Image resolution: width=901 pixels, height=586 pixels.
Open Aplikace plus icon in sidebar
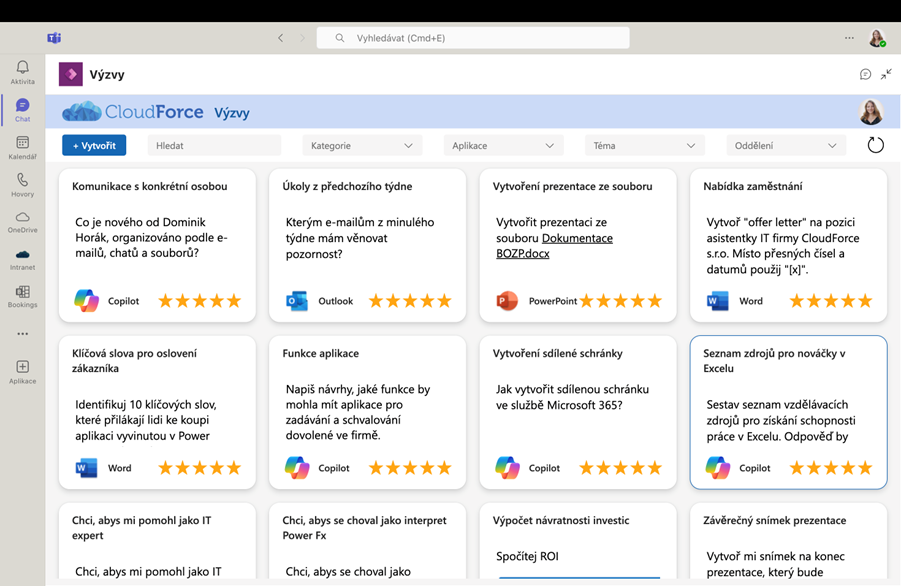click(22, 367)
